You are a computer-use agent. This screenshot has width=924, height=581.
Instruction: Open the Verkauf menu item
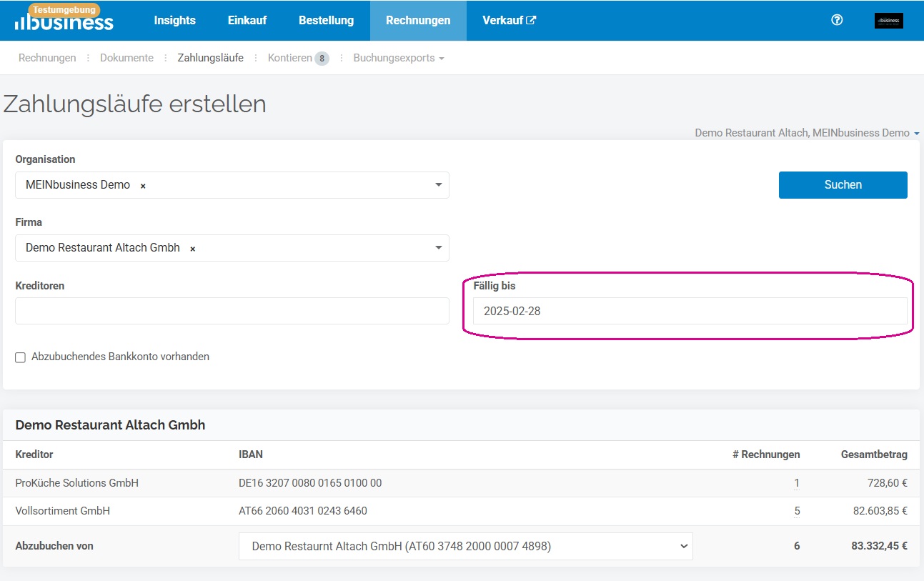click(509, 20)
